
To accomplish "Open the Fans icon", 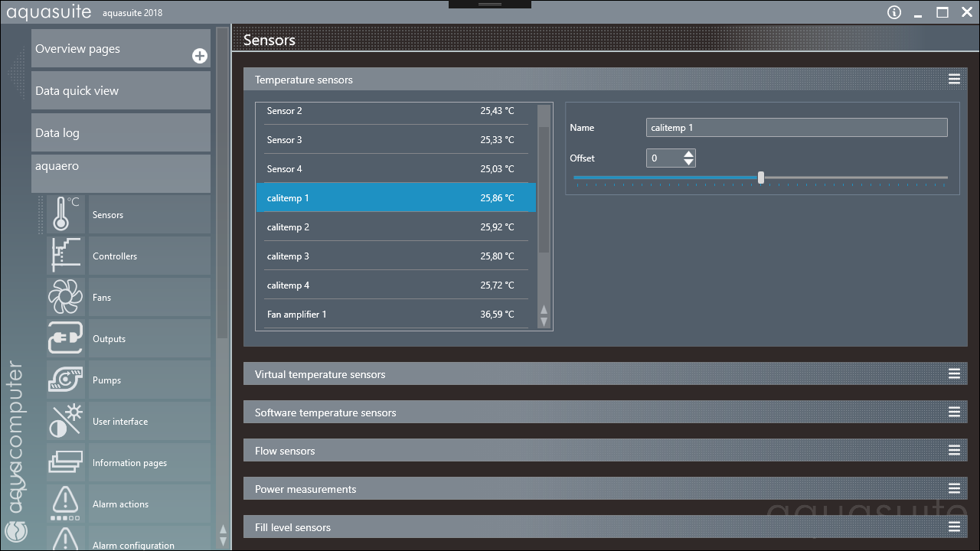I will tap(66, 297).
